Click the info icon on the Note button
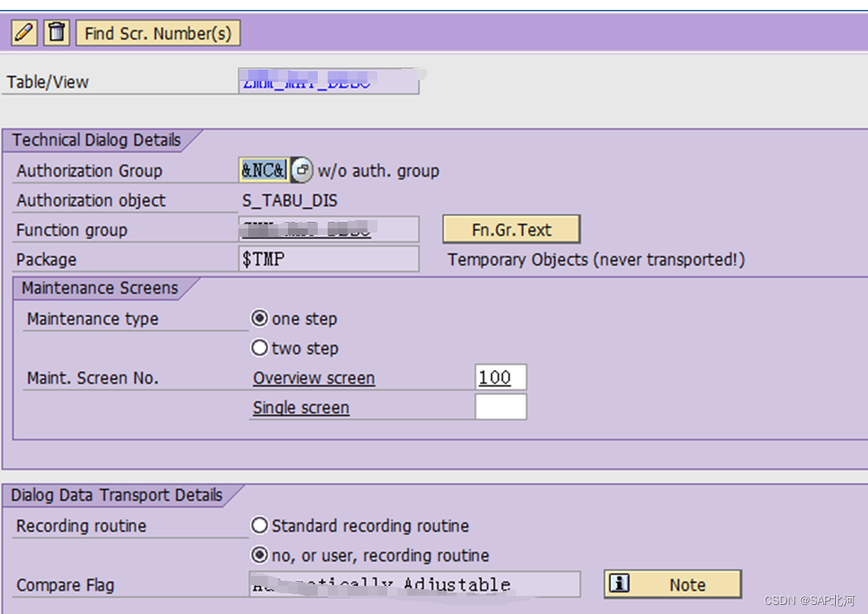This screenshot has height=614, width=868. pos(621,584)
